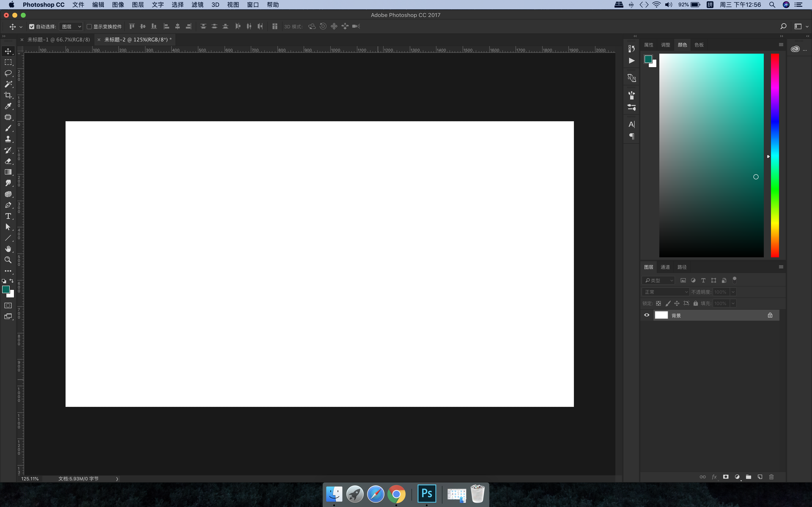
Task: Select the Brush tool
Action: 8,128
